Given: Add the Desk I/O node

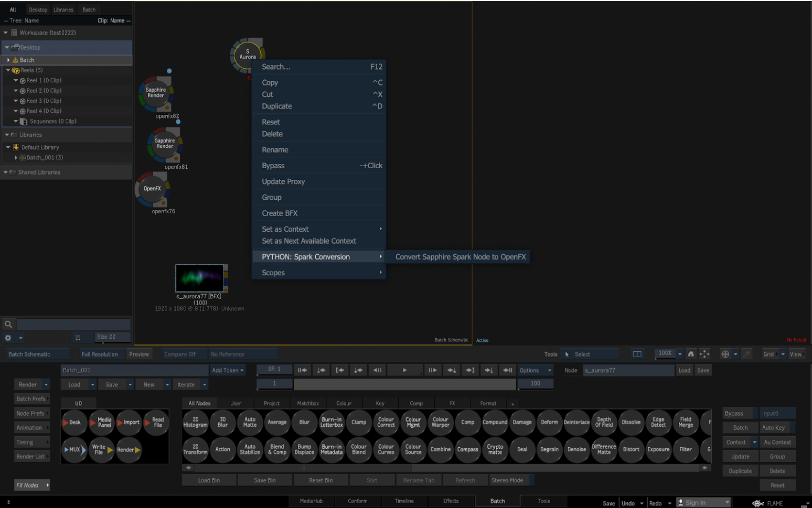Looking at the screenshot, I should (74, 423).
